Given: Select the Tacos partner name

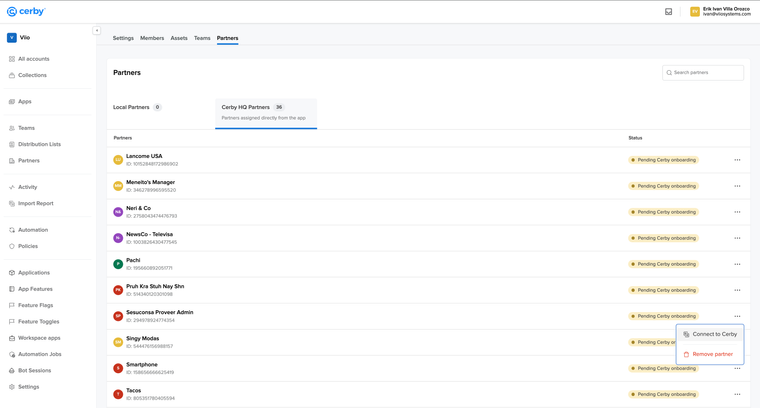Looking at the screenshot, I should [x=133, y=391].
